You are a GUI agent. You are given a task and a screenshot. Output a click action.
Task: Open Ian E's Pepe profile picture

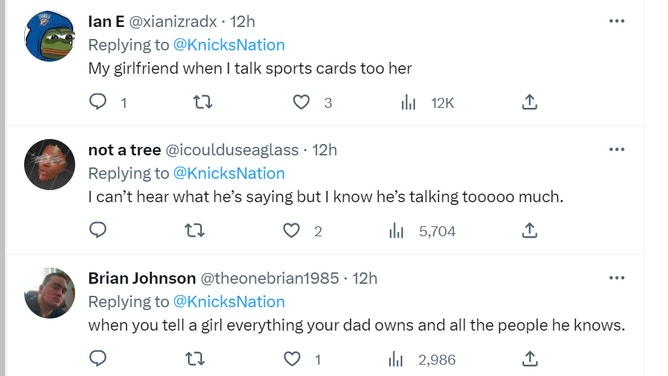(49, 36)
